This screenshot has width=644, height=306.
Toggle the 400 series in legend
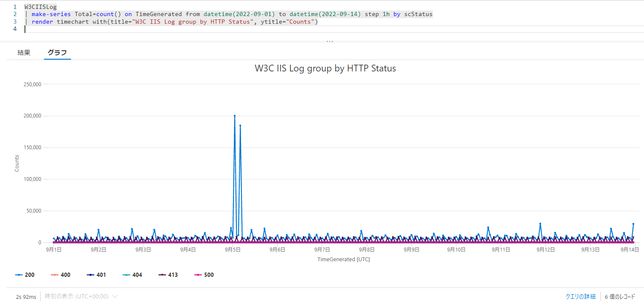click(x=60, y=275)
